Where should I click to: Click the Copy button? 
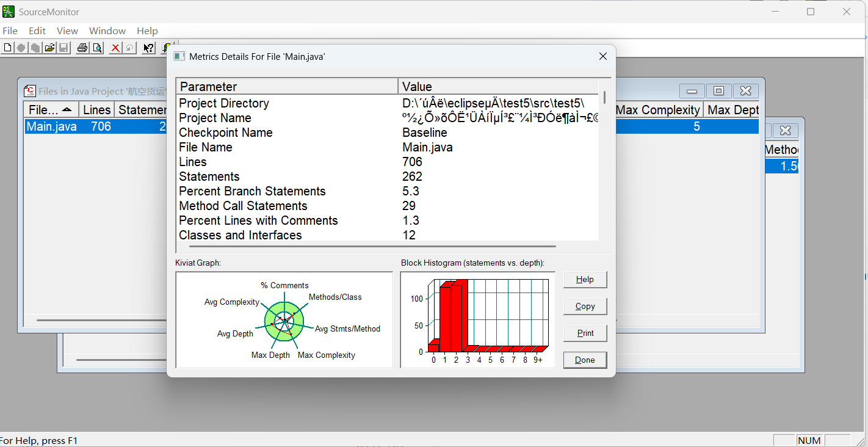[585, 307]
